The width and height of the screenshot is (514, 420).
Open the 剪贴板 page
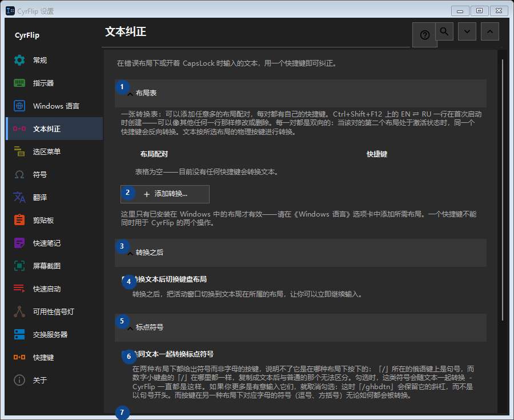[54, 220]
